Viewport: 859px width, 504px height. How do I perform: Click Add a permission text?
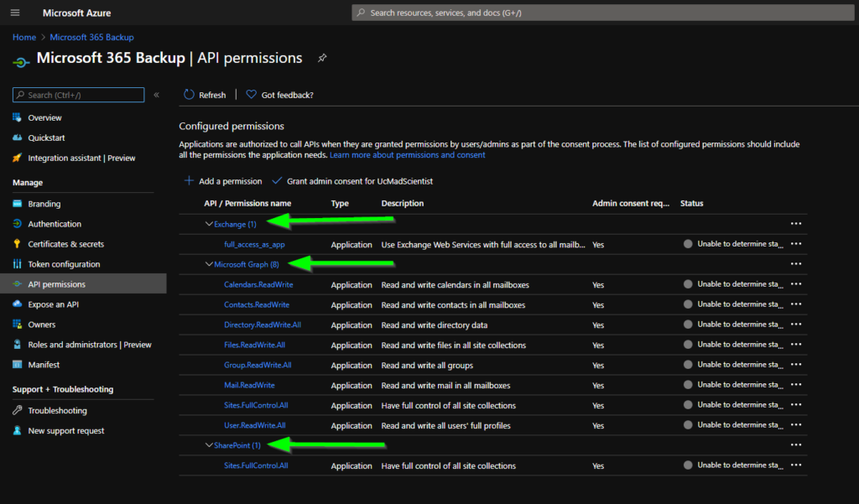[230, 181]
